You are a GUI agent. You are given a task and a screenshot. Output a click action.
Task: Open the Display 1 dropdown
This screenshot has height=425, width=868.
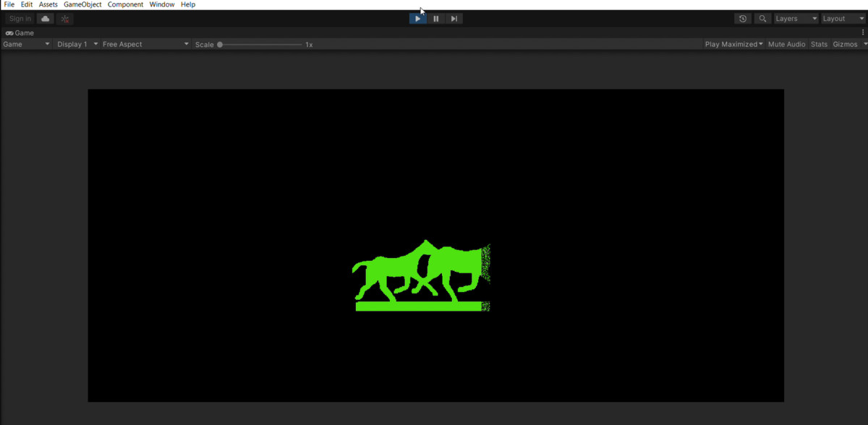(x=77, y=44)
